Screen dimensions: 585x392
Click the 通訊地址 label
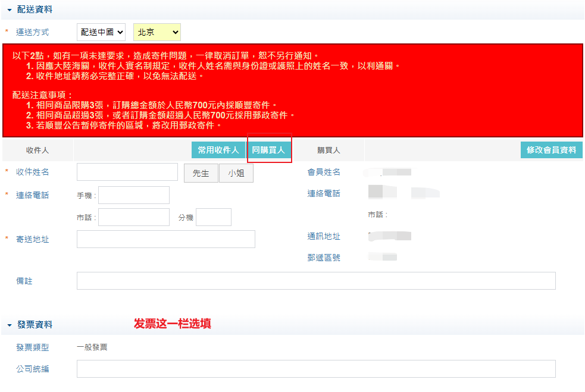(x=324, y=237)
